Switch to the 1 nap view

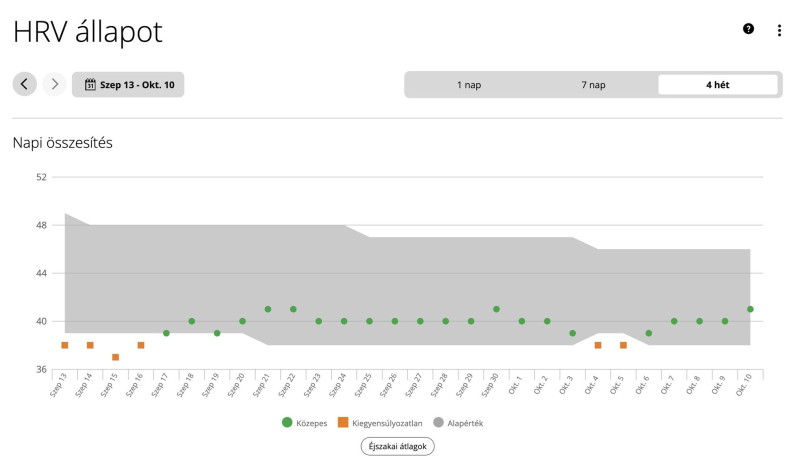[469, 85]
